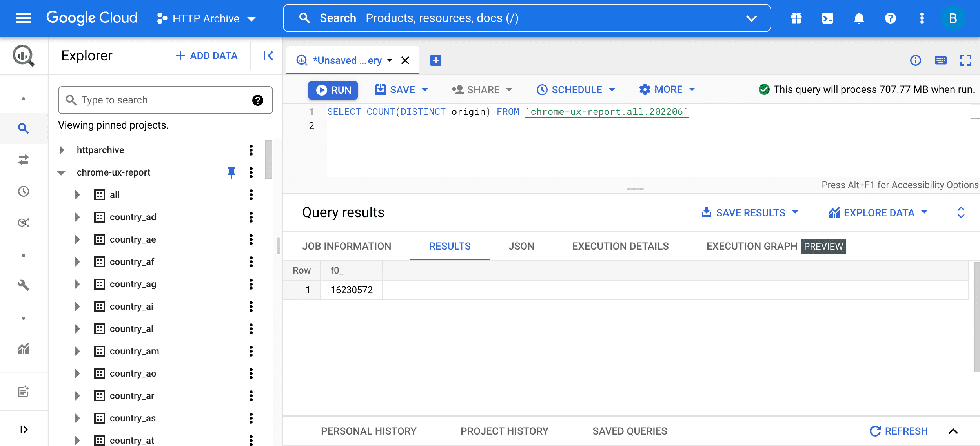Toggle the Explorer panel collapse arrow
Screen dimensions: 980x446
pyautogui.click(x=268, y=56)
